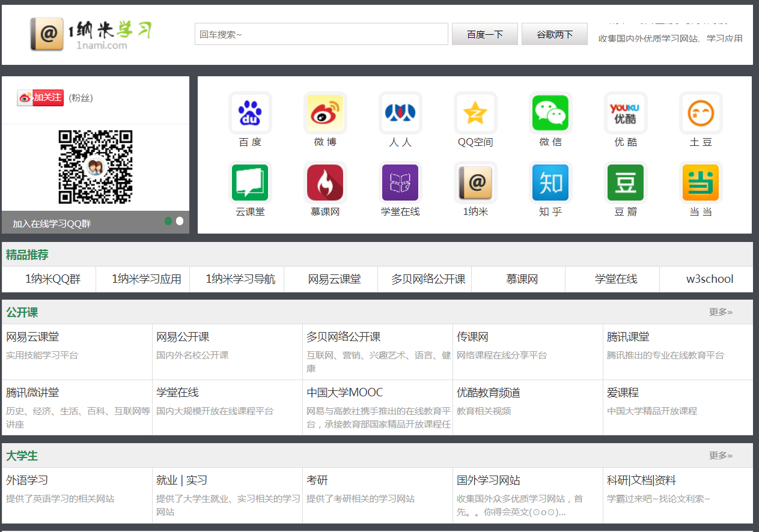Click the Weibo 加关注 follow button
This screenshot has width=759, height=532.
(40, 97)
